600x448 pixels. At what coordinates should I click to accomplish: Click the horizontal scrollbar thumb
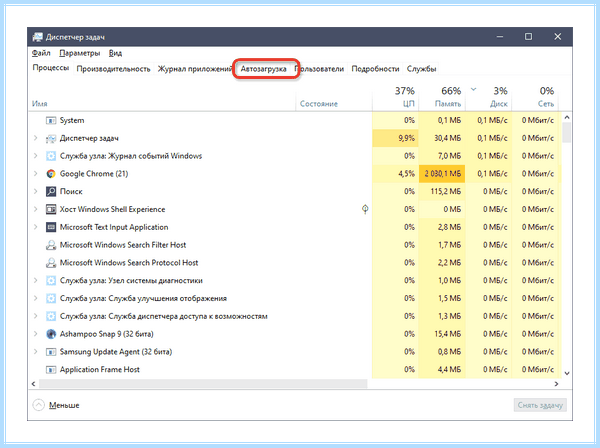203,384
